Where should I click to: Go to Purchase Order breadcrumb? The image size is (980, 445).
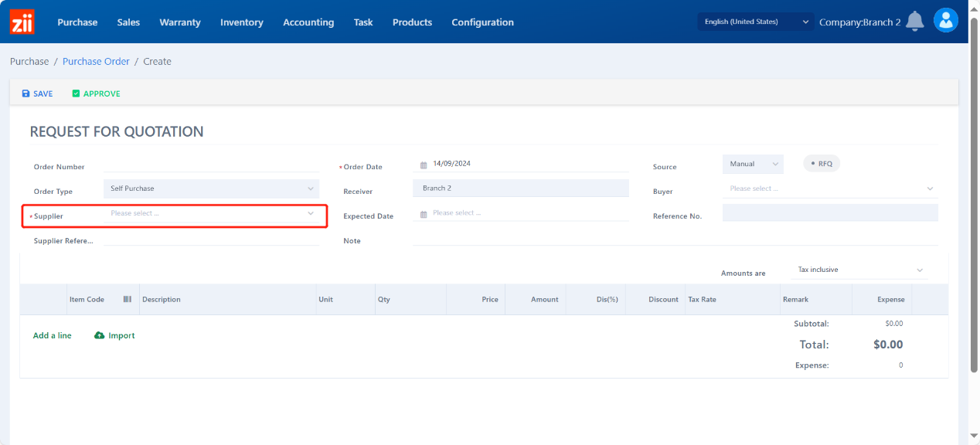96,61
